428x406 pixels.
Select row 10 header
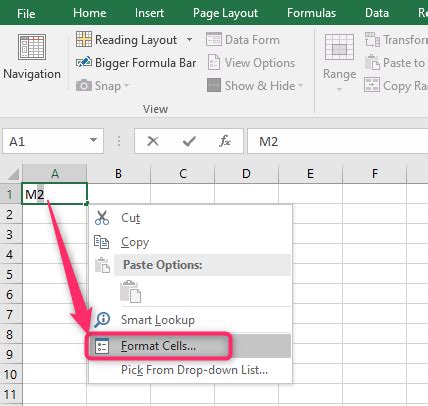tap(11, 374)
